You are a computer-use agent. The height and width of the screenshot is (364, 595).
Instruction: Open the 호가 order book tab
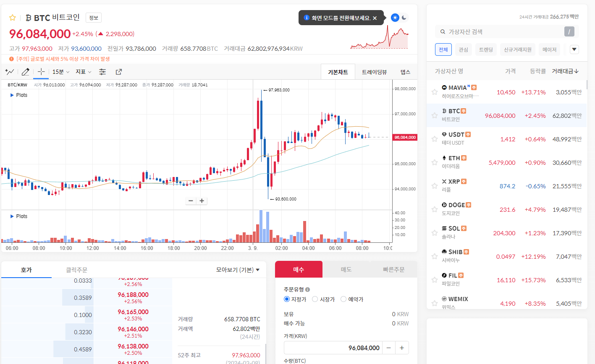tap(26, 270)
